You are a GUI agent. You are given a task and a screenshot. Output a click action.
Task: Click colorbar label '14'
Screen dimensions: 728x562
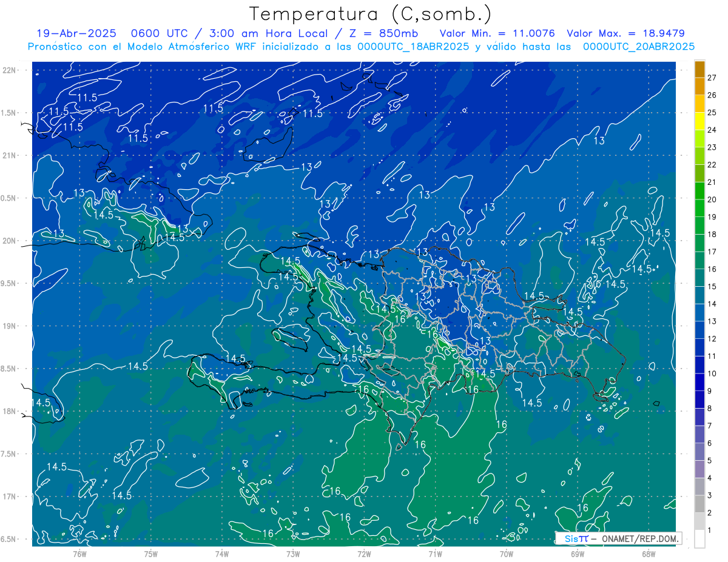tap(712, 304)
